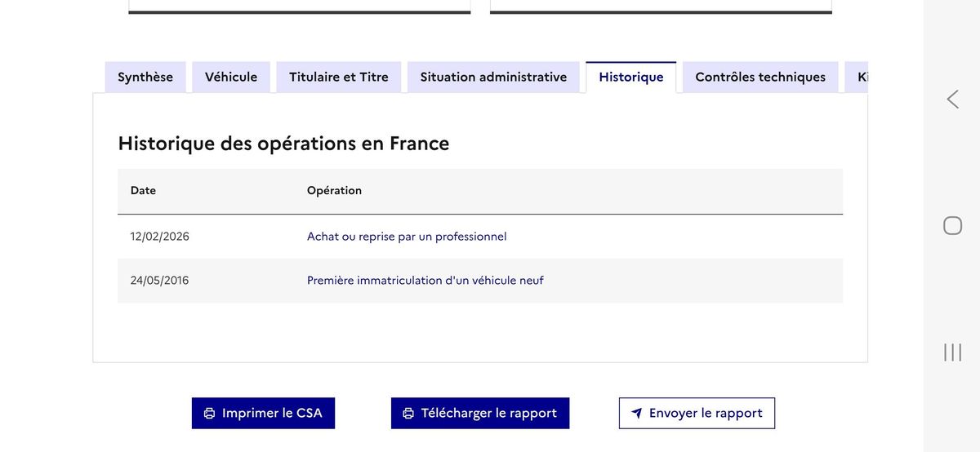This screenshot has height=452, width=980.
Task: Click the paper plane send icon
Action: [637, 414]
